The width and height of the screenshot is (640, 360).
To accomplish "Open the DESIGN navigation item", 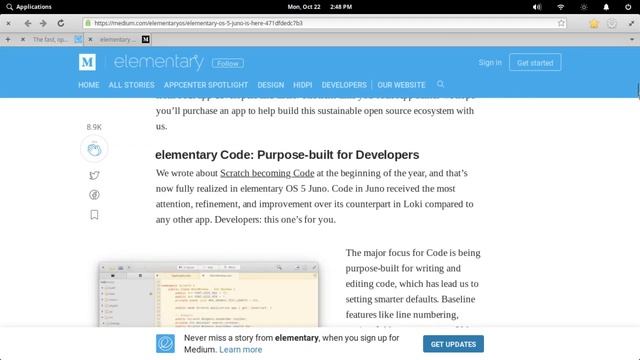I will [270, 85].
